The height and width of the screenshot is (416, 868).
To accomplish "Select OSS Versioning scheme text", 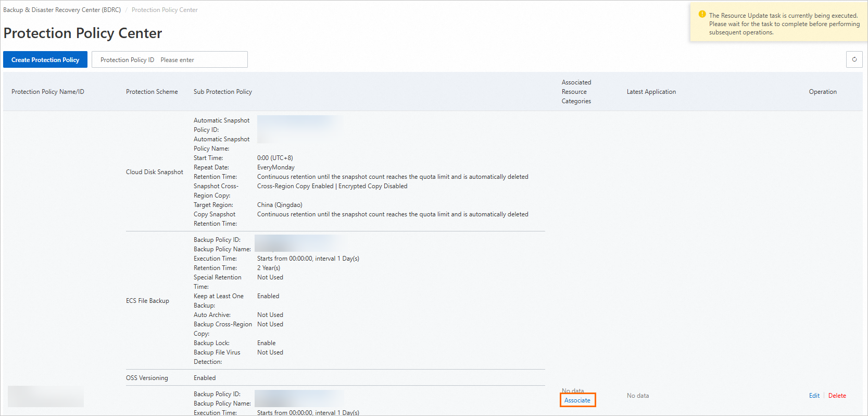I will pos(147,378).
